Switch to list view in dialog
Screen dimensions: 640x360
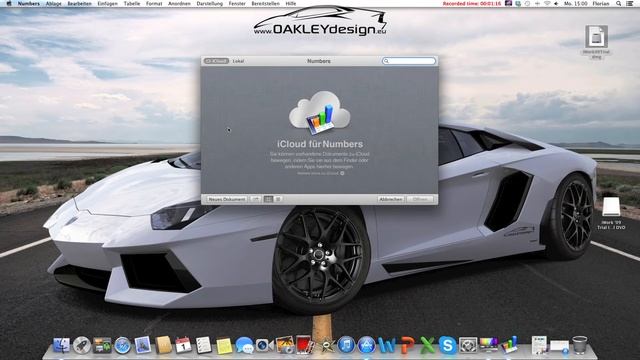(278, 199)
